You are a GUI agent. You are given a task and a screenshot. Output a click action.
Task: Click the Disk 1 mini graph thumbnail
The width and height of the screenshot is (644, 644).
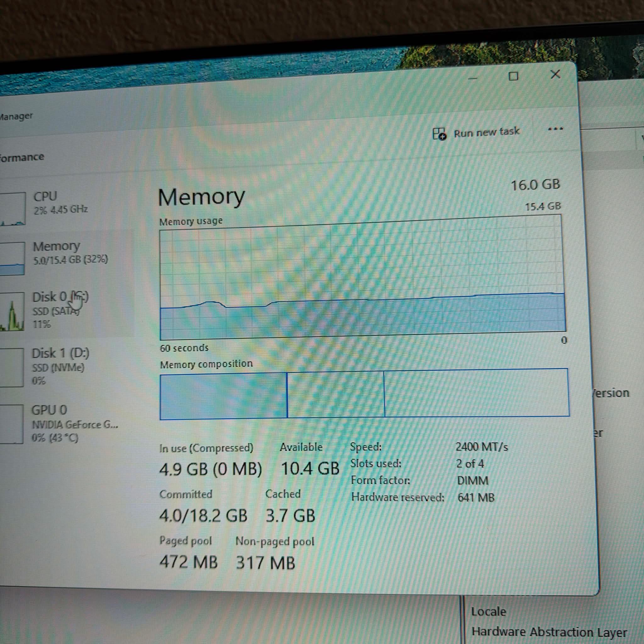[x=12, y=367]
